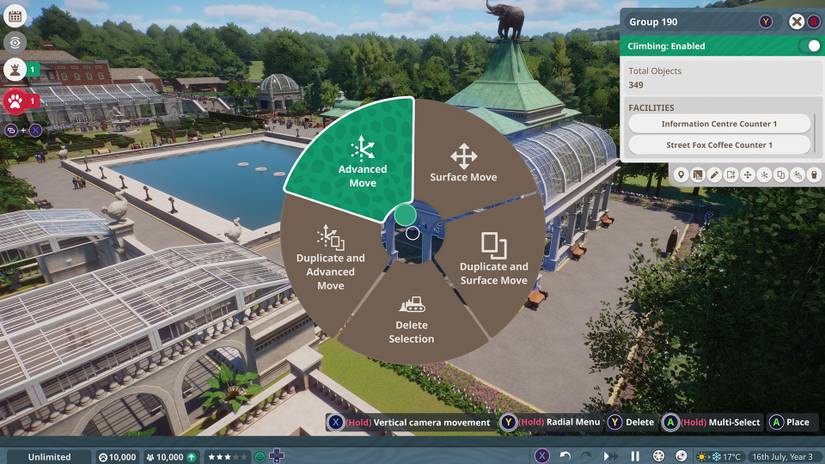The width and height of the screenshot is (825, 464).
Task: Toggle the eye visibility icon at left
Action: click(x=15, y=43)
